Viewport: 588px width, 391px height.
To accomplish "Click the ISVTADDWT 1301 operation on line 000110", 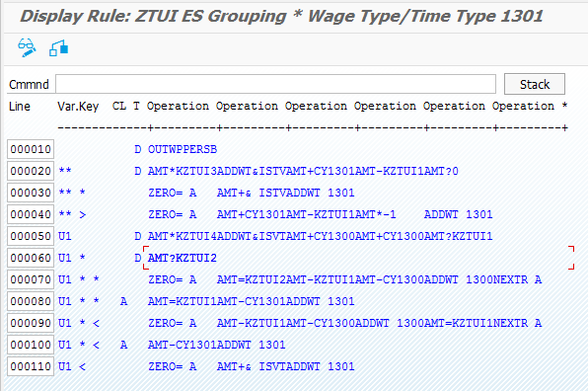I will tap(307, 366).
